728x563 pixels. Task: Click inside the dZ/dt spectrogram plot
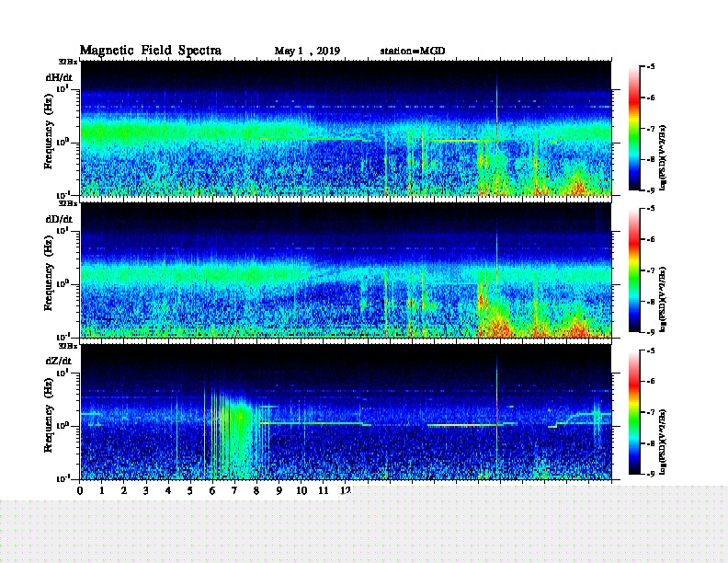(346, 412)
